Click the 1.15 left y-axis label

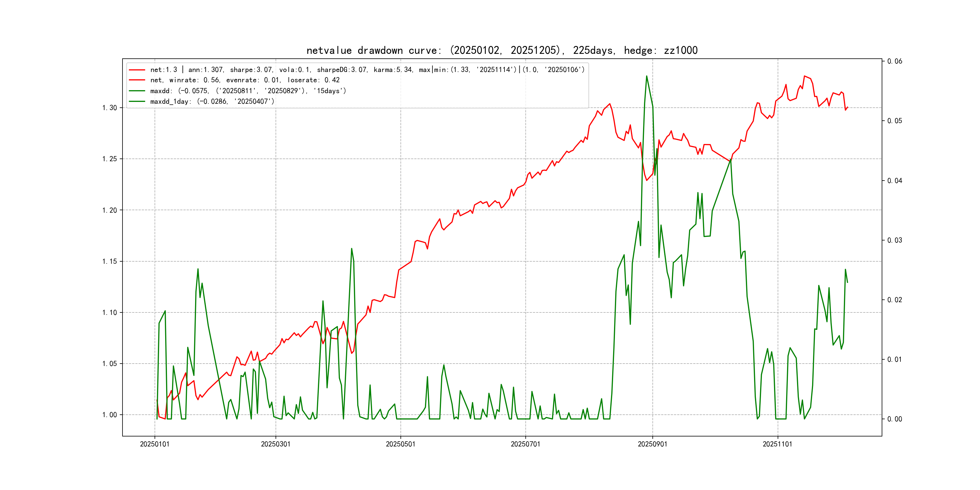pos(109,261)
